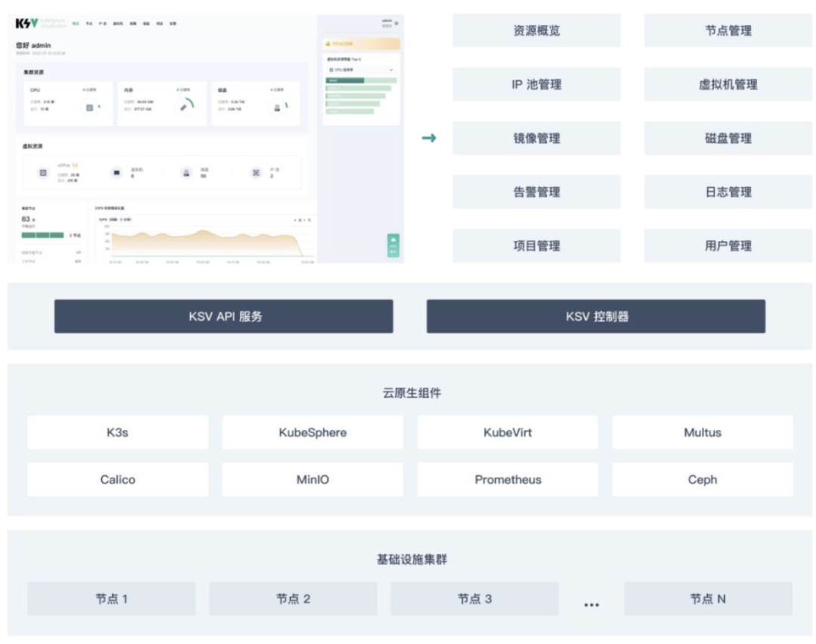The width and height of the screenshot is (816, 644).
Task: Select the vCPUs chip icon in virtual resources
Action: tap(43, 173)
